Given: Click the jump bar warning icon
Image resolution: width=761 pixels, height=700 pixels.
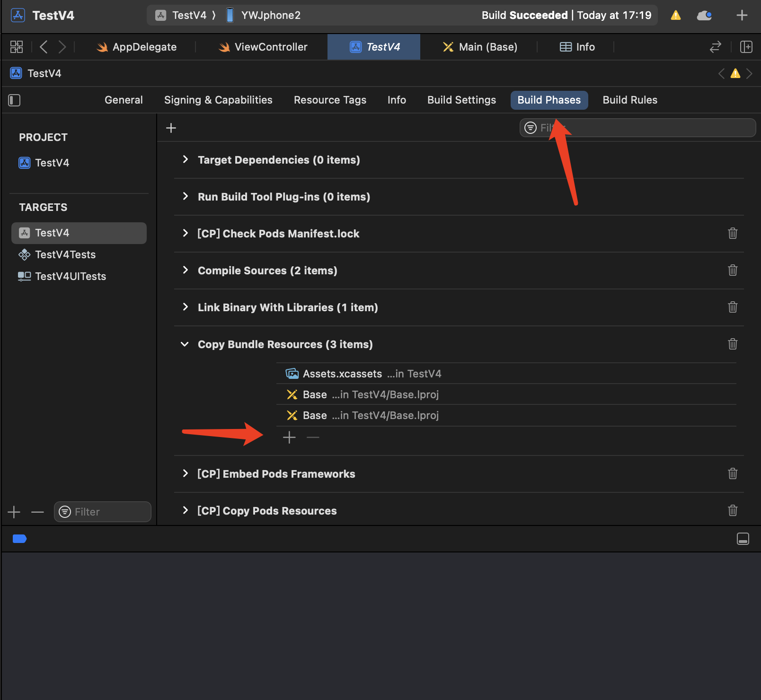Looking at the screenshot, I should tap(735, 73).
